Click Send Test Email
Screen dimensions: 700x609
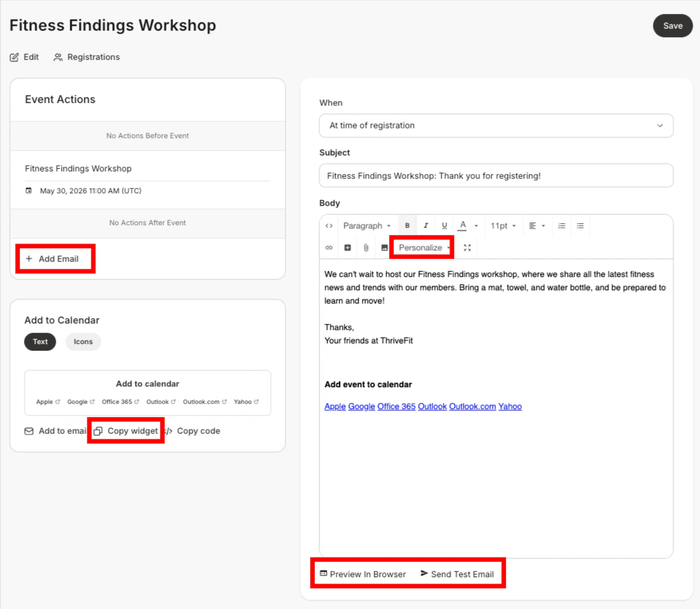pyautogui.click(x=457, y=574)
